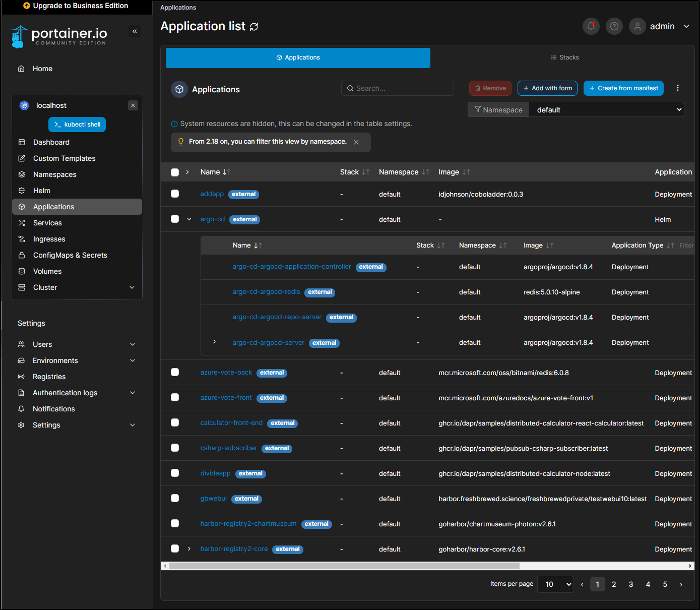Screen dimensions: 700x610
Task: Click the notifications bell icon
Action: point(591,26)
